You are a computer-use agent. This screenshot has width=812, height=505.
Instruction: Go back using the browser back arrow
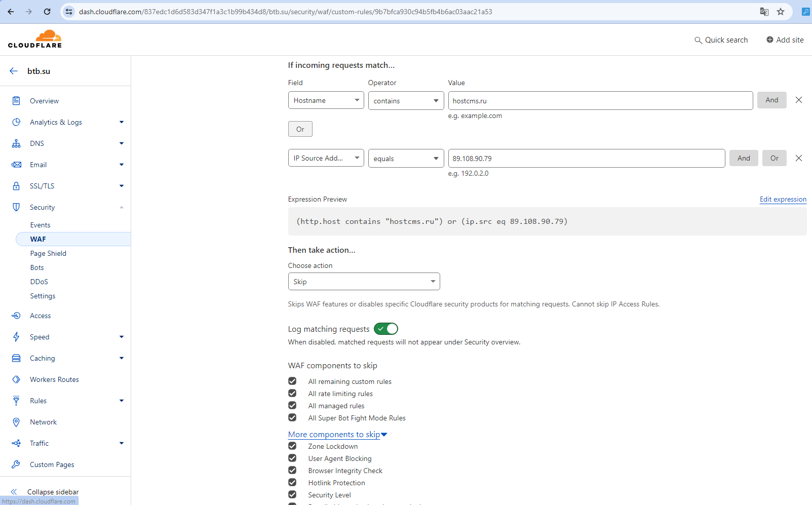(11, 12)
